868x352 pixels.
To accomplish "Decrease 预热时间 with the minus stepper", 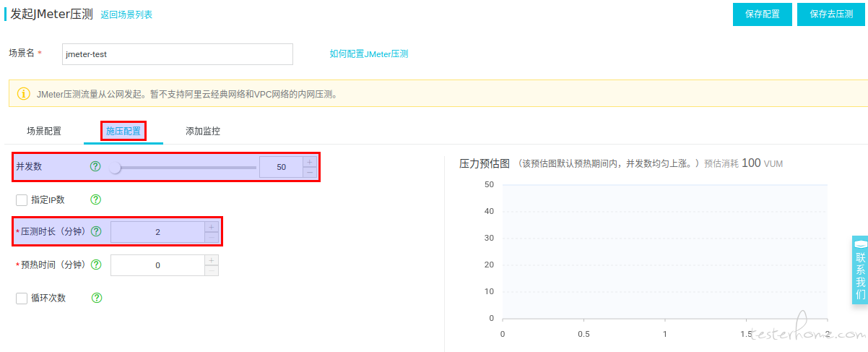I will [x=212, y=270].
